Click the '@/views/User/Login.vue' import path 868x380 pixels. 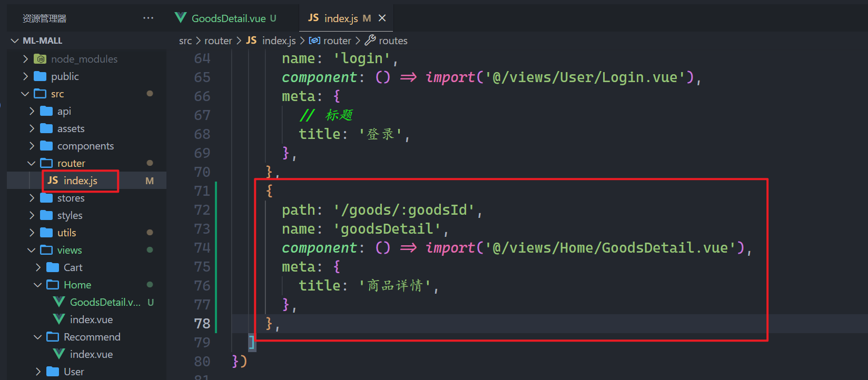coord(585,77)
